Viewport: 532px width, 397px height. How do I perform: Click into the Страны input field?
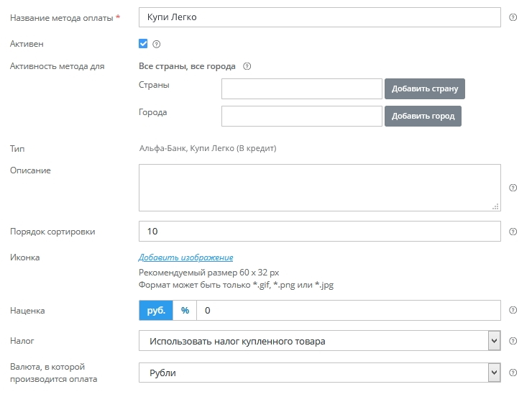pos(301,89)
